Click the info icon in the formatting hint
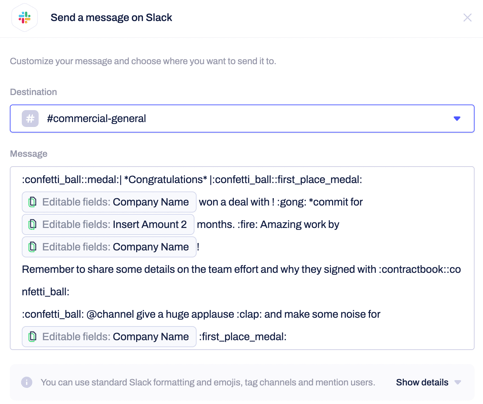This screenshot has height=404, width=483. click(27, 382)
